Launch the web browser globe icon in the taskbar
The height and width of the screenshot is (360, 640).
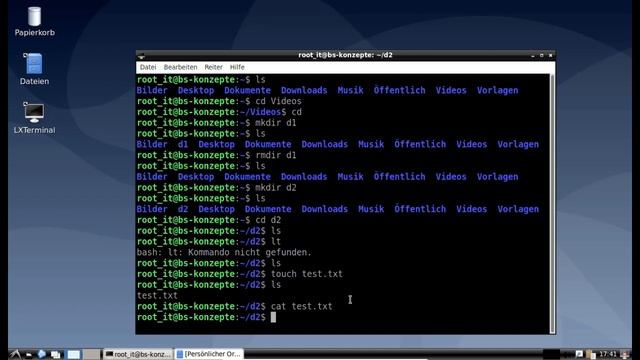pyautogui.click(x=42, y=354)
